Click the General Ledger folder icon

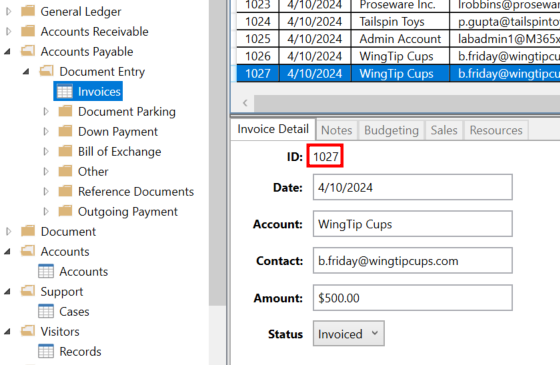click(28, 11)
